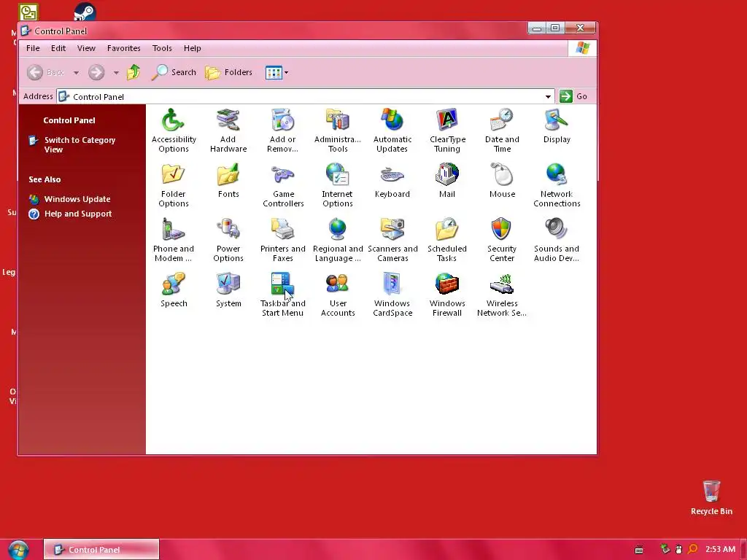Open the Favorites menu
The image size is (747, 560).
pyautogui.click(x=123, y=48)
